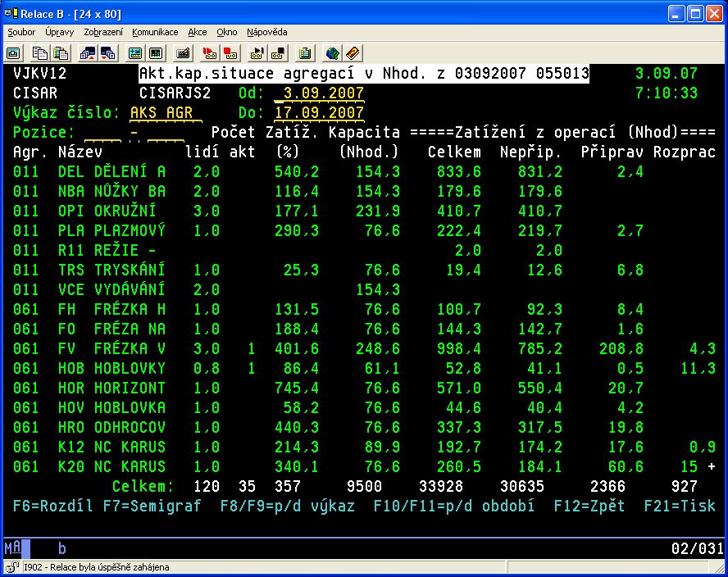728x577 pixels.
Task: Click the status message I902 - Relace byla úspěšně zahájena
Action: (96, 567)
